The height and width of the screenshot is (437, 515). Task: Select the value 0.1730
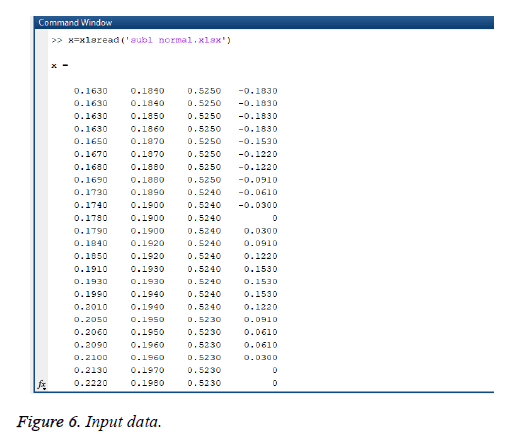(x=91, y=192)
